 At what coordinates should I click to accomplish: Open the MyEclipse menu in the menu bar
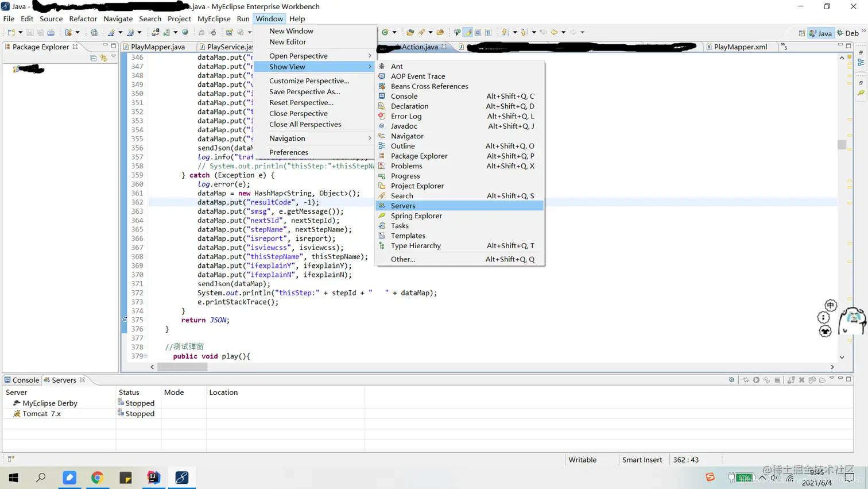214,19
